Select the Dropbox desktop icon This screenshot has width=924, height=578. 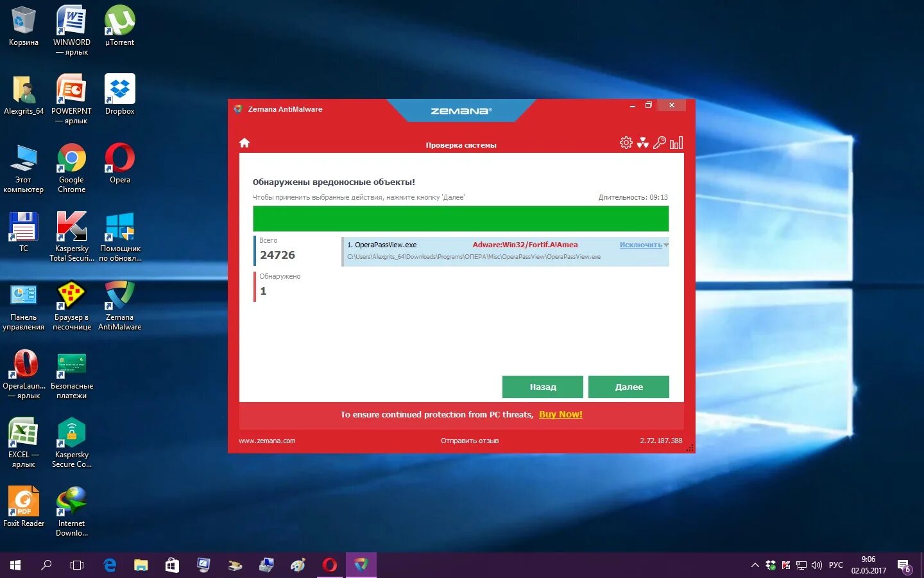[120, 95]
